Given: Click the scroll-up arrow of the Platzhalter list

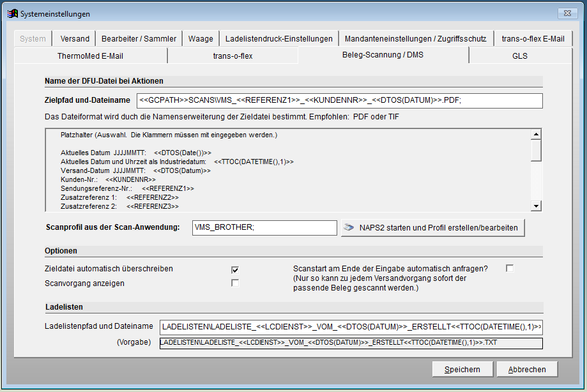Looking at the screenshot, I should click(x=535, y=135).
